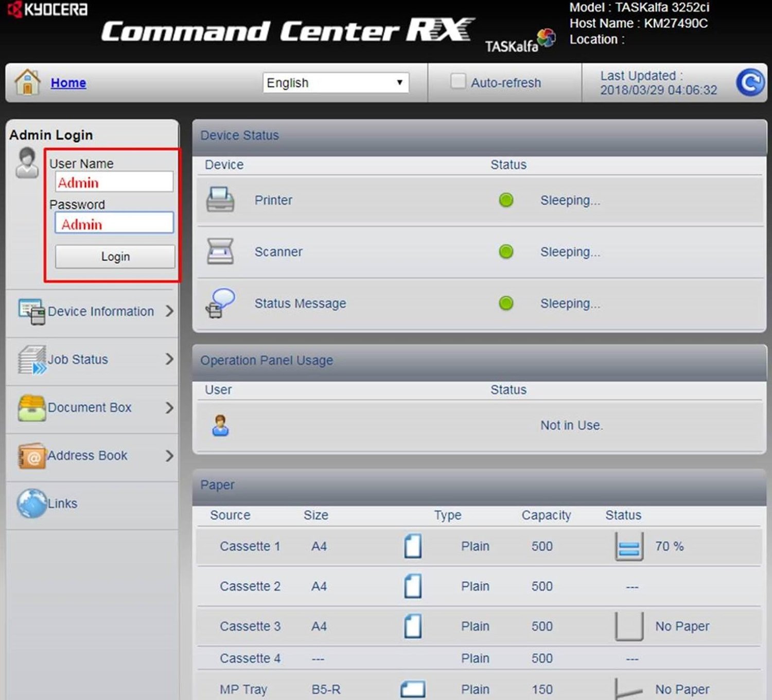The width and height of the screenshot is (772, 700).
Task: Click the Home house icon
Action: pyautogui.click(x=27, y=82)
